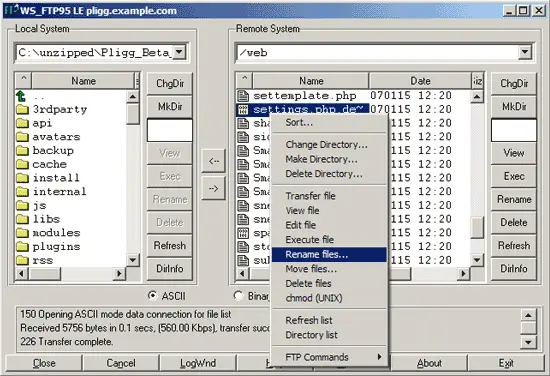Select the ASCII transfer mode radio

point(153,296)
